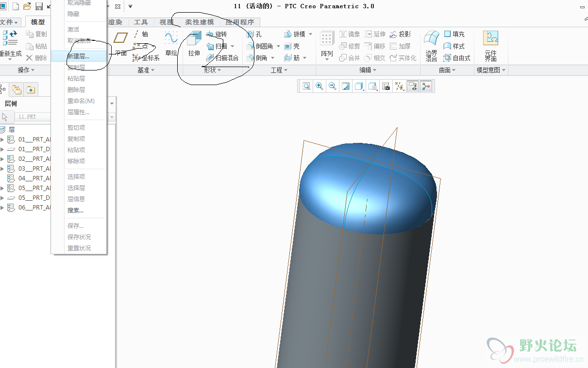Expand the 模型意图 (Model Intent) group dropdown

tap(491, 70)
